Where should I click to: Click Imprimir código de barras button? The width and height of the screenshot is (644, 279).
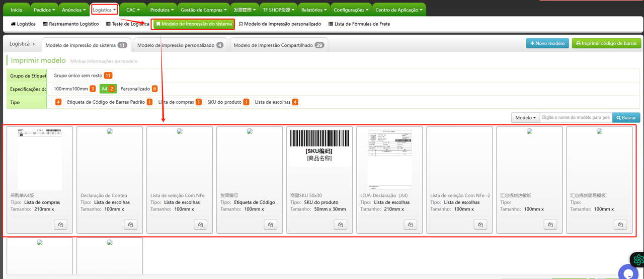pos(606,43)
